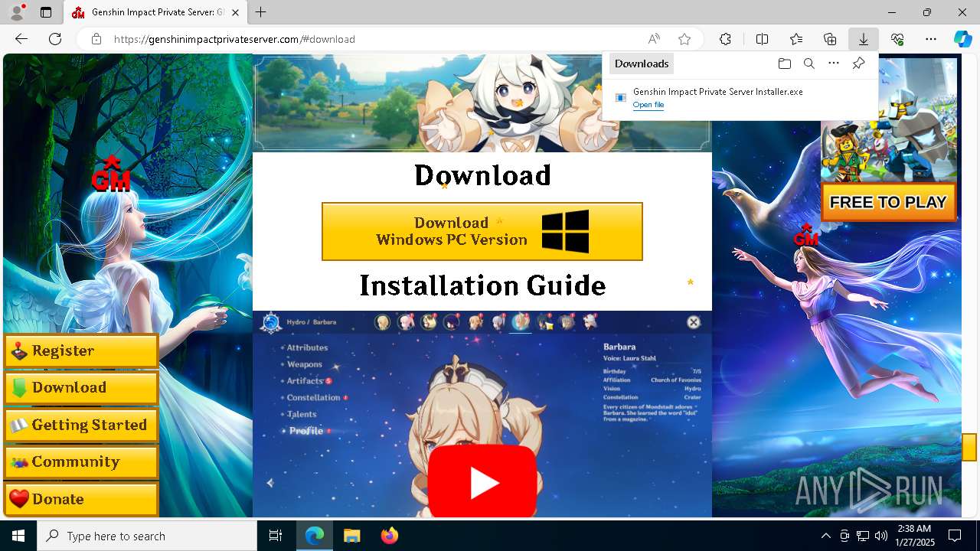Click the Donate sidebar button

point(81,499)
